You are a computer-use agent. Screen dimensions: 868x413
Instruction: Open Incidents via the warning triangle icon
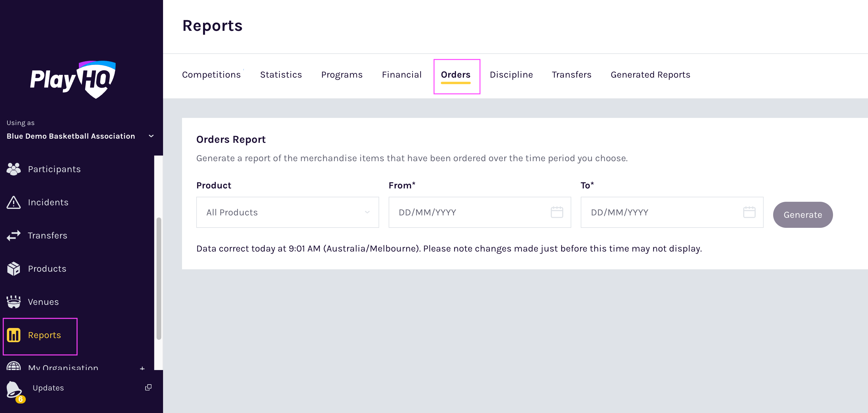[x=13, y=202]
